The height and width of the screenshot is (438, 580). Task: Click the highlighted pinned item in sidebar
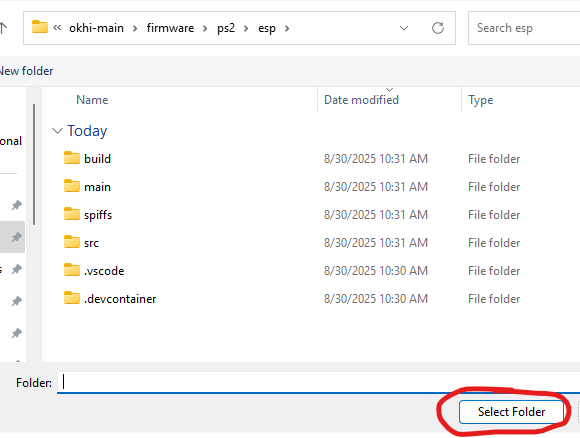pyautogui.click(x=12, y=237)
